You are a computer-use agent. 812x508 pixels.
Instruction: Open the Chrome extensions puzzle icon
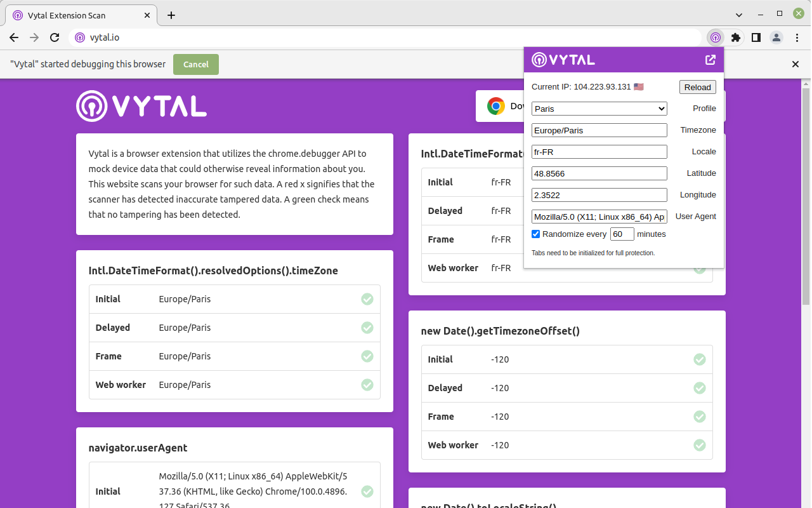[x=736, y=37]
